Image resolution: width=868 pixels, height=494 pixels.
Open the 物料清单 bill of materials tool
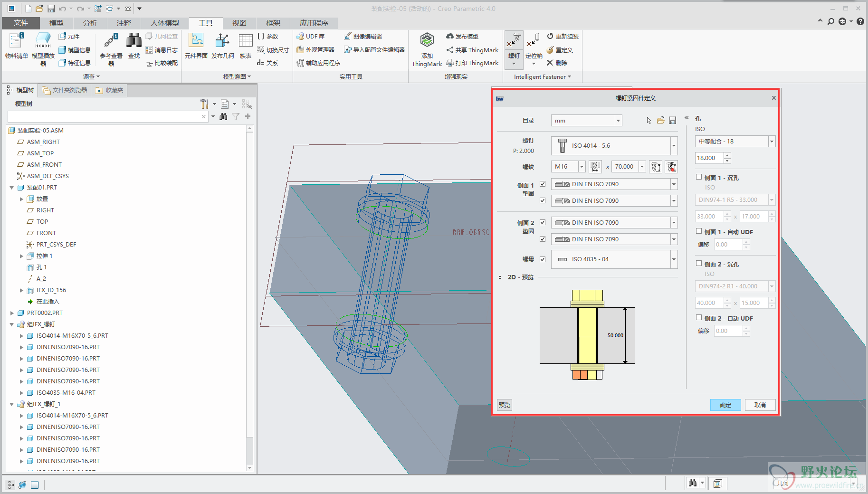(16, 46)
